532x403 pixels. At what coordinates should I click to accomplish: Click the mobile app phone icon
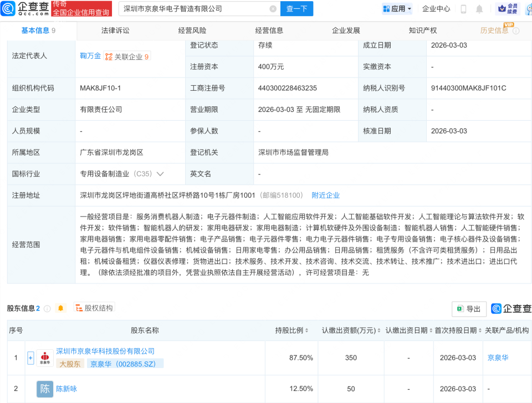tap(463, 9)
